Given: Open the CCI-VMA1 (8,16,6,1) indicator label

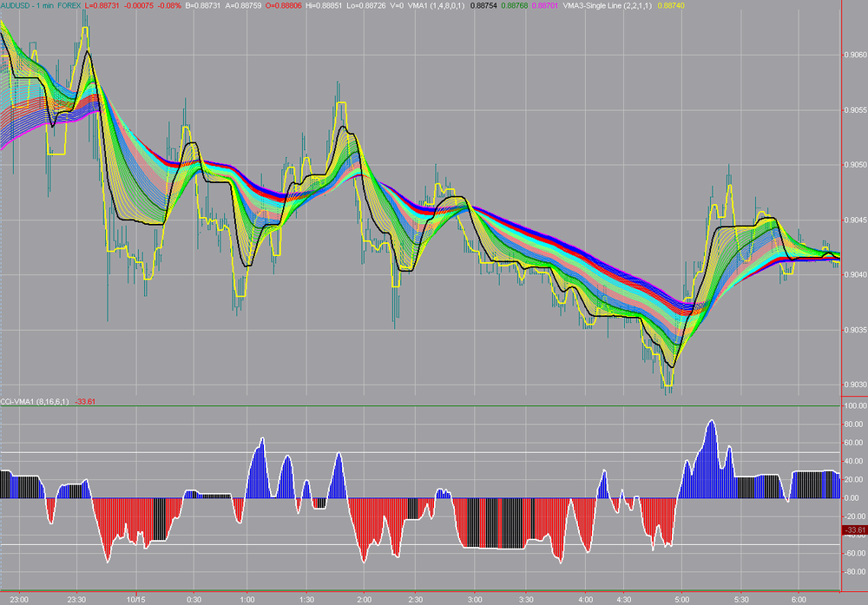Looking at the screenshot, I should 35,402.
